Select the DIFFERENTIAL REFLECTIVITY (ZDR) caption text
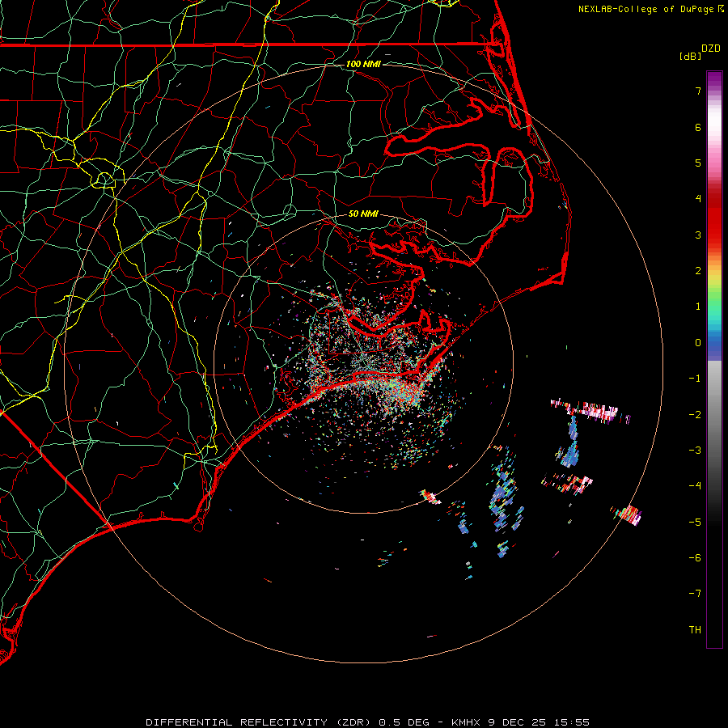 coord(258,722)
